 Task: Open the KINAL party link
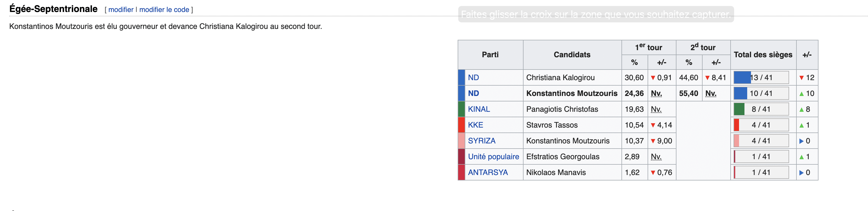coord(479,109)
